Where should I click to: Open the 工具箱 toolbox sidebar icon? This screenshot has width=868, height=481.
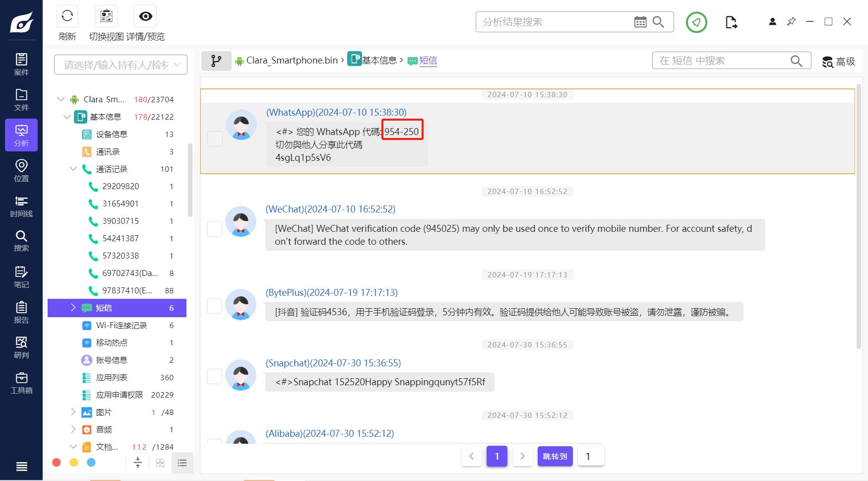21,383
